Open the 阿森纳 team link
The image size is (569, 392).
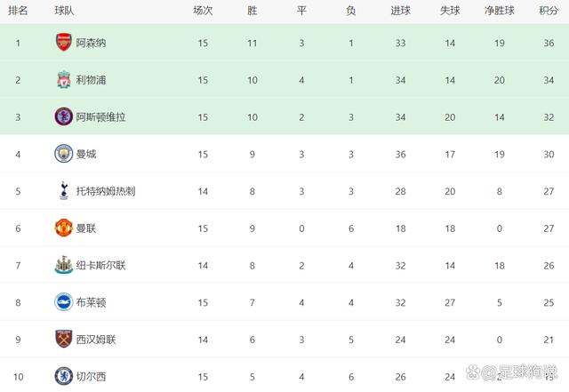coord(92,43)
